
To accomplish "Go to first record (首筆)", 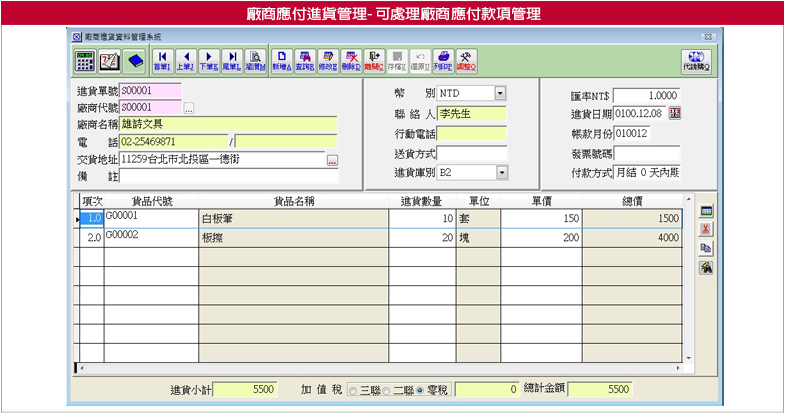I will tap(160, 60).
